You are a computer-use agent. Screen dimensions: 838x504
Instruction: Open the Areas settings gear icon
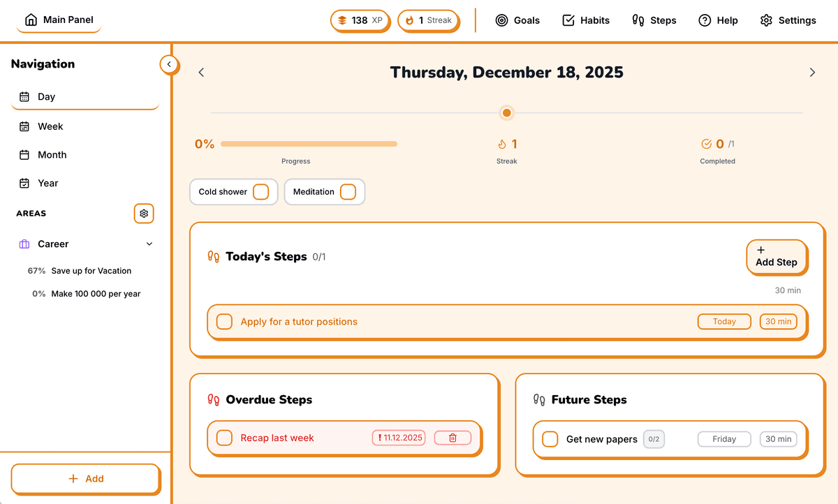(x=144, y=214)
